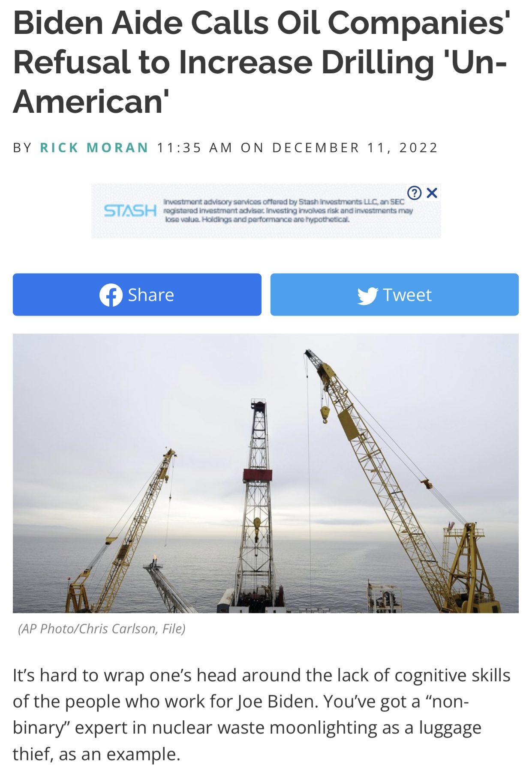532x782 pixels.
Task: Open the offshore oil rig photo
Action: (x=266, y=473)
